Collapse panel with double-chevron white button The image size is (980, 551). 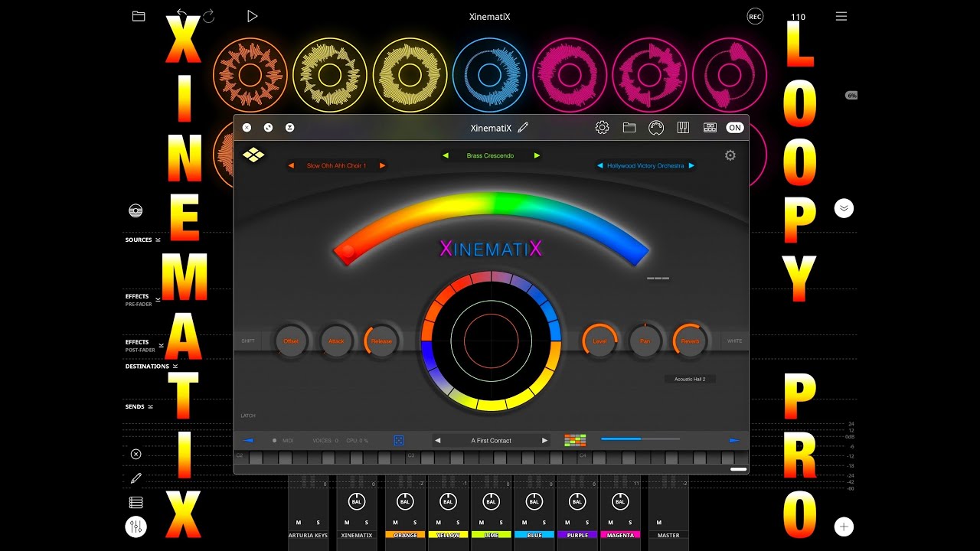click(x=844, y=208)
